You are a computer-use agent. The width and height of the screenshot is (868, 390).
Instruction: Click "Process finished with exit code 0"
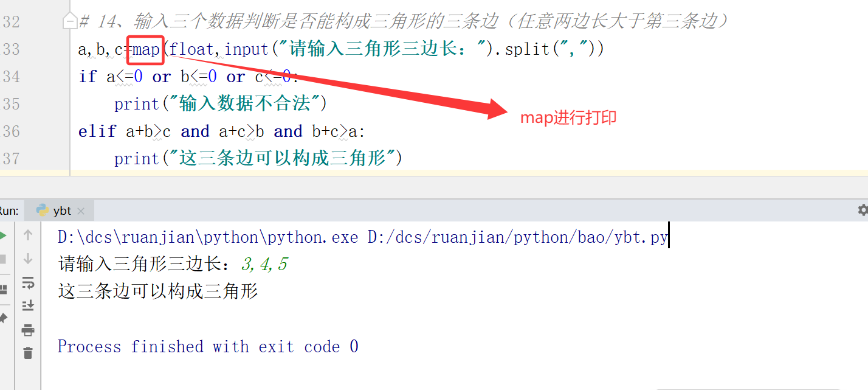click(208, 347)
